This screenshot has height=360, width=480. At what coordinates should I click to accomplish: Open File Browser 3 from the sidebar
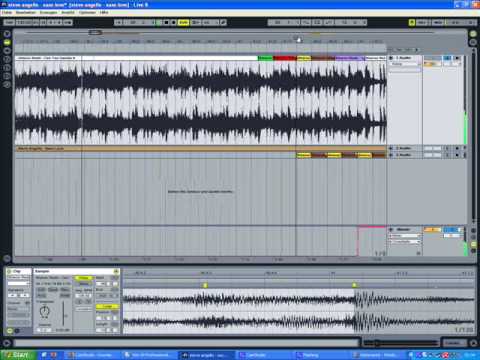7,76
